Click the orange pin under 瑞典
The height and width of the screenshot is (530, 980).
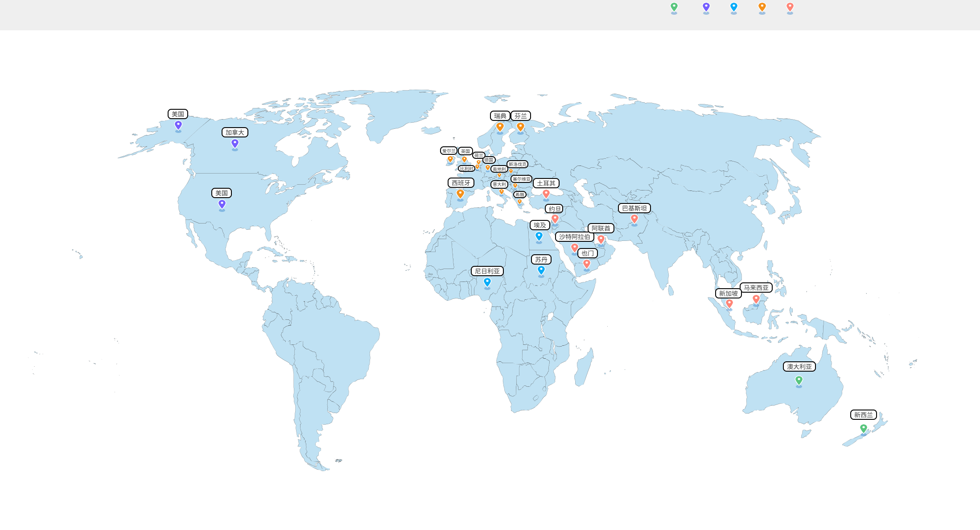pos(500,127)
